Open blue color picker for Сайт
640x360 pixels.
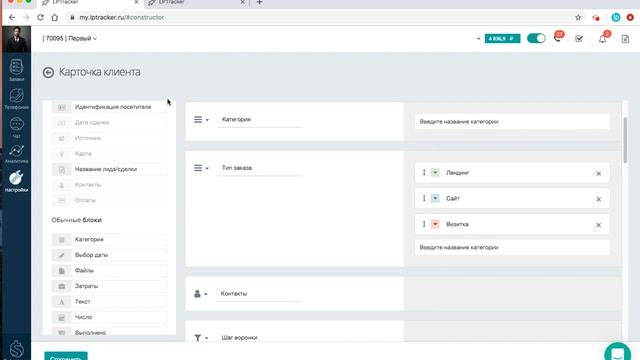coord(435,198)
